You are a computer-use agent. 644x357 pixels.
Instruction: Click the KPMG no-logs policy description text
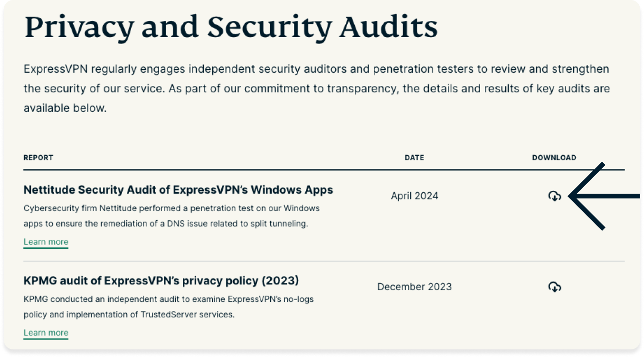[x=169, y=307]
